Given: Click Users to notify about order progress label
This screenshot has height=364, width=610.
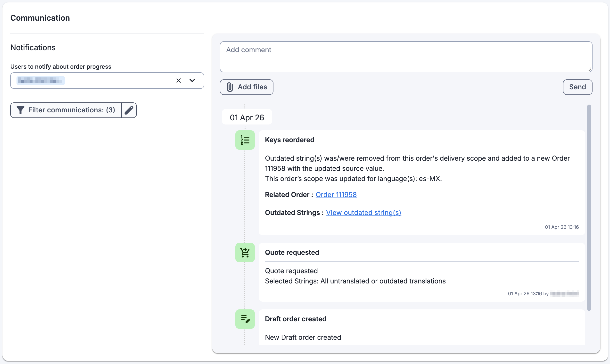Looking at the screenshot, I should [61, 66].
